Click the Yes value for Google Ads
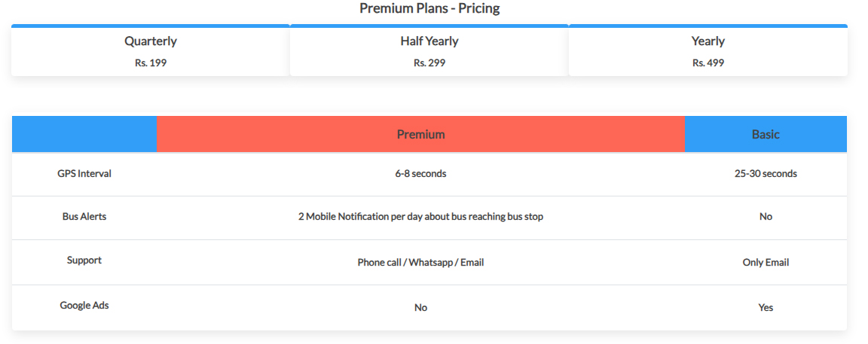 tap(766, 308)
